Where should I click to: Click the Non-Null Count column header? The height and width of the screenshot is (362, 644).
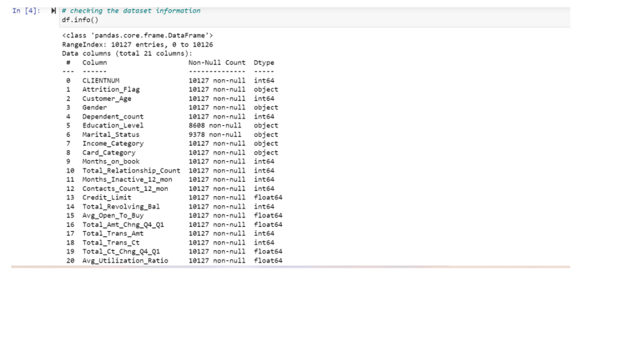tap(216, 63)
